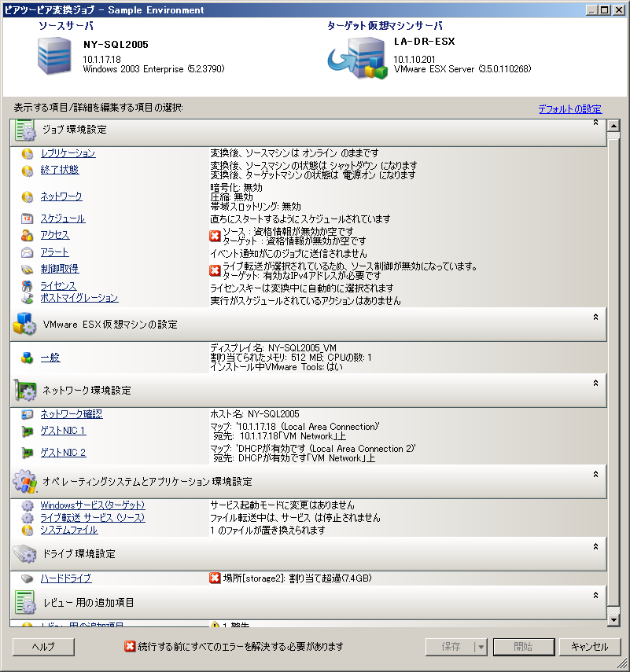Image resolution: width=630 pixels, height=672 pixels.
Task: Open the ゲストNIC 2 link
Action: (64, 453)
